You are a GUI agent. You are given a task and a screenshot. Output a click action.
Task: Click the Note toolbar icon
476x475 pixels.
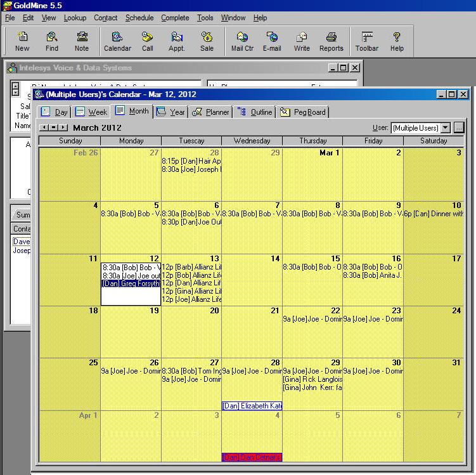tap(82, 41)
